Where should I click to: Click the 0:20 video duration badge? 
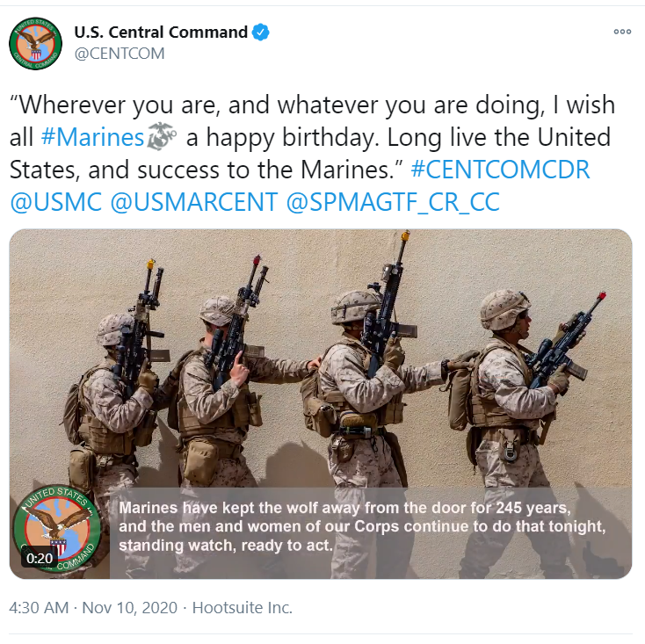click(40, 558)
